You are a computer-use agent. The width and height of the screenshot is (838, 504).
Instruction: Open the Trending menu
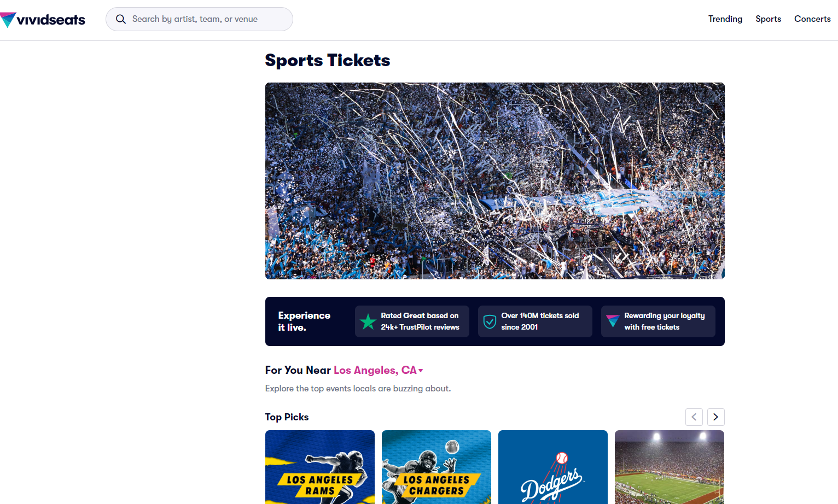pos(725,19)
